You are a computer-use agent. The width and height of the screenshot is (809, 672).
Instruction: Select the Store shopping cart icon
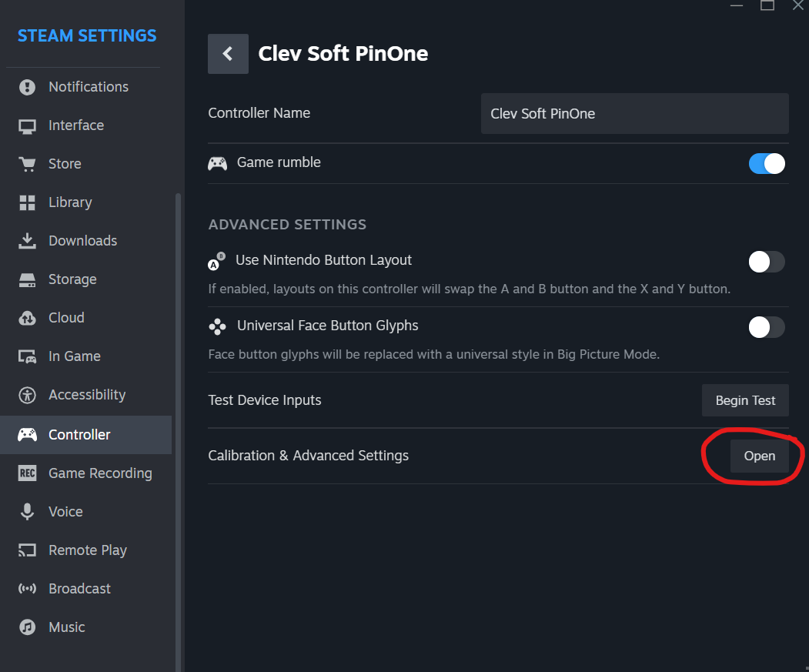(28, 164)
